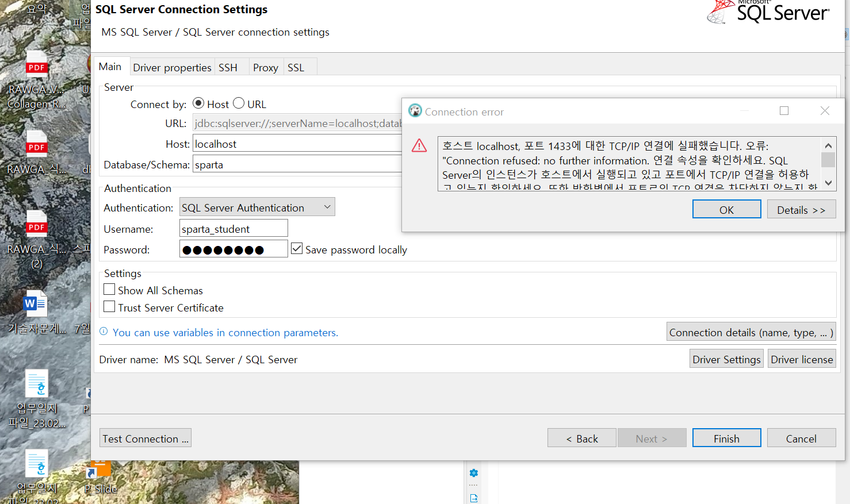Switch to the Main tab
The height and width of the screenshot is (504, 850).
[x=110, y=67]
